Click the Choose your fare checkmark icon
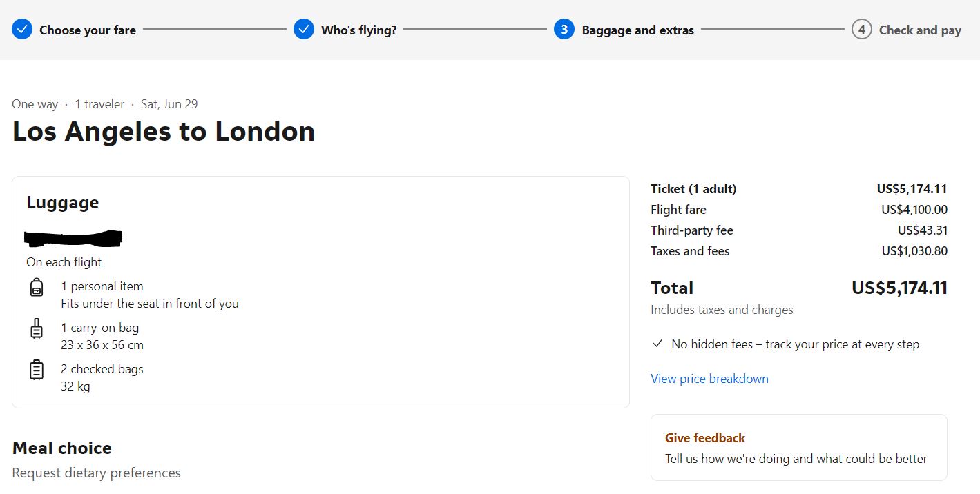The width and height of the screenshot is (980, 494). tap(22, 30)
